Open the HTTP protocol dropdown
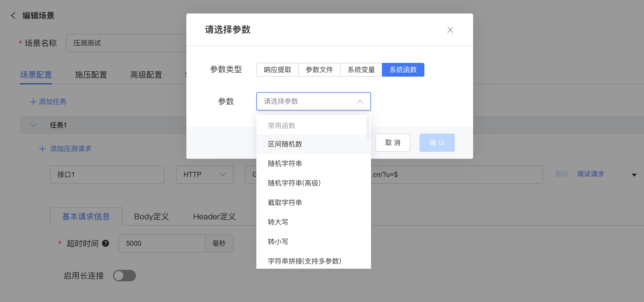Image resolution: width=644 pixels, height=302 pixels. click(204, 175)
